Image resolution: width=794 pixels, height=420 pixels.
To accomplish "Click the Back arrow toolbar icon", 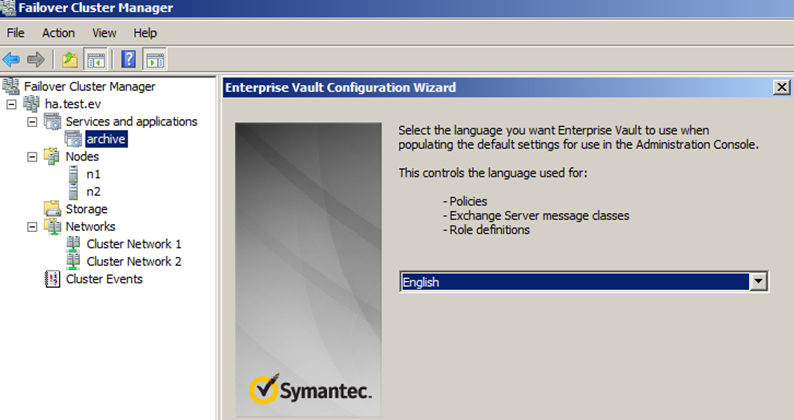I will pyautogui.click(x=11, y=60).
